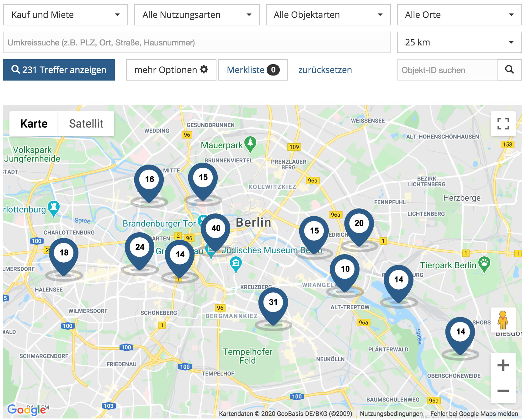Open the Nutzungsbedingungen link
The height and width of the screenshot is (420, 527).
[391, 414]
